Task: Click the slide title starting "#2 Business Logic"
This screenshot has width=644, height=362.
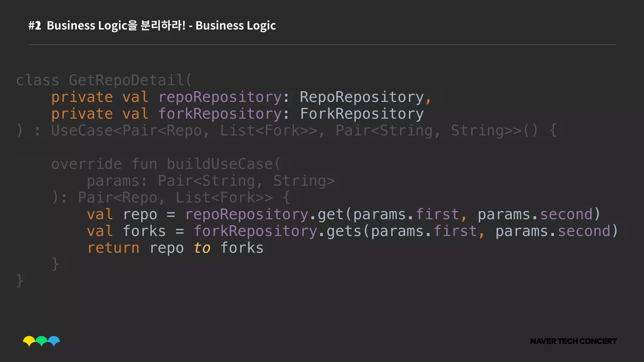Action: [152, 25]
